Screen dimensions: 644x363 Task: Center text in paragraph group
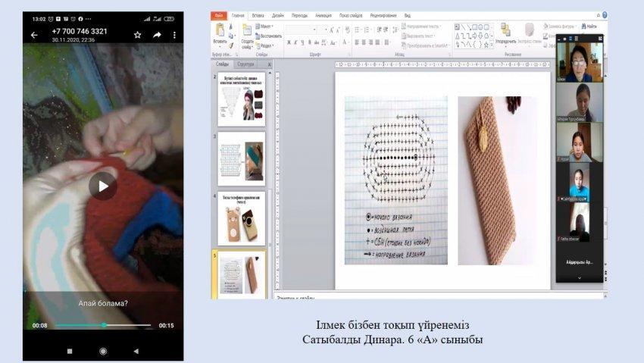364,42
